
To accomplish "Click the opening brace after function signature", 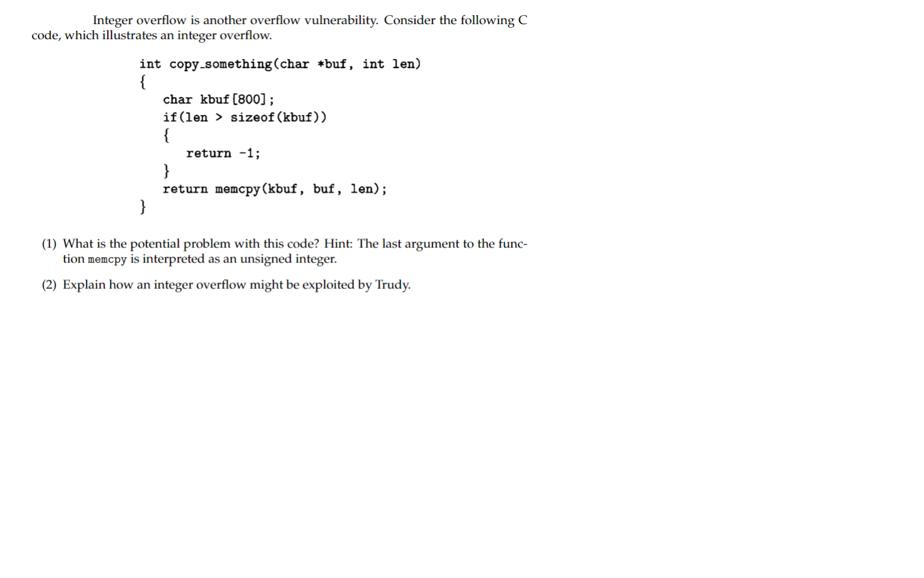I will pyautogui.click(x=143, y=82).
